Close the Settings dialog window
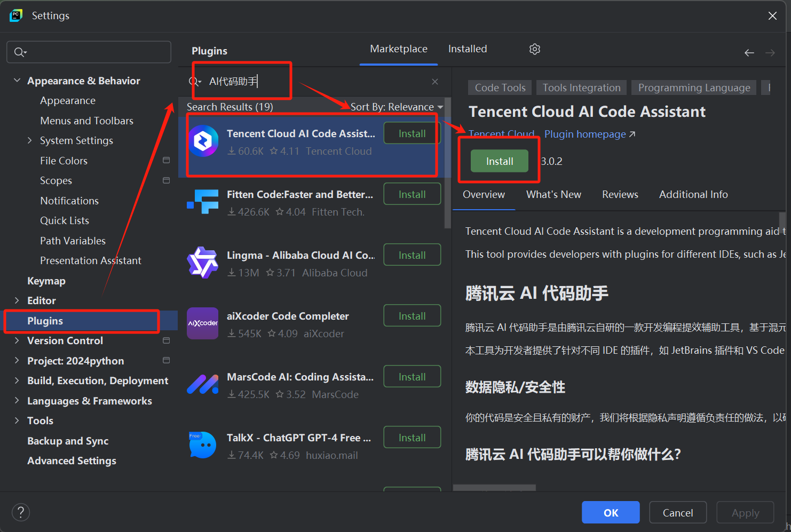The width and height of the screenshot is (791, 532). [772, 16]
